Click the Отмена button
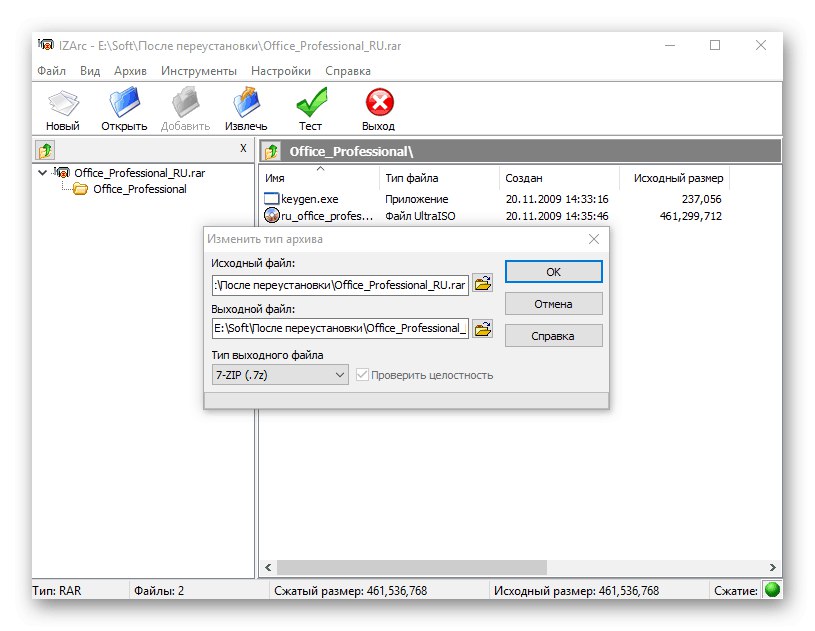The width and height of the screenshot is (815, 631). point(554,304)
